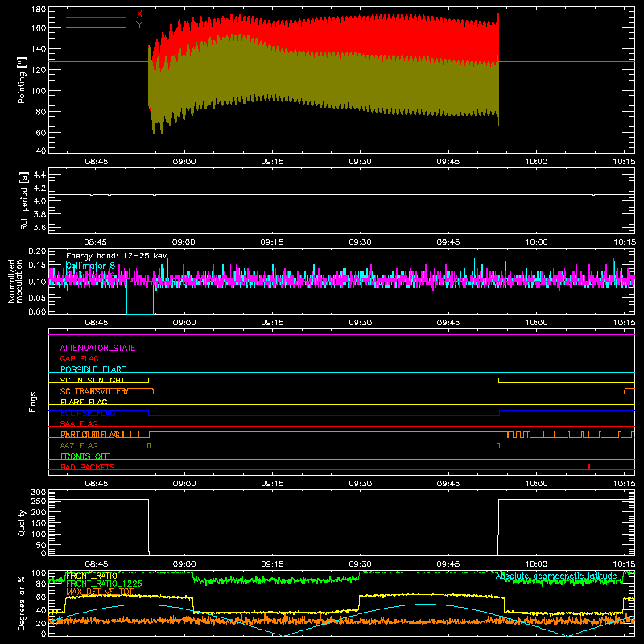Click 09:30 time label under Roll period plot

point(360,242)
